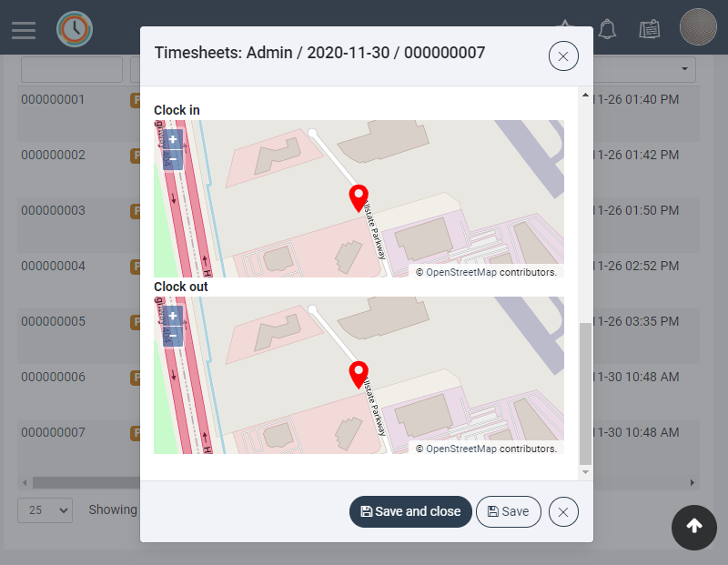The height and width of the screenshot is (565, 728).
Task: Close the Timesheets dialog via header X
Action: coord(563,56)
